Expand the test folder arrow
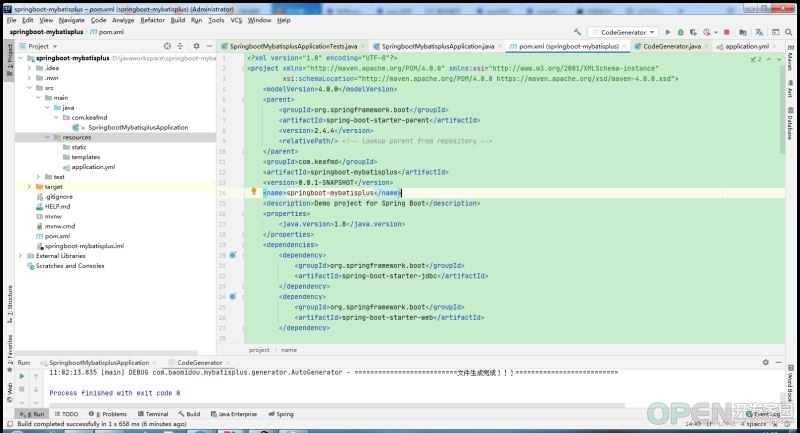800x433 pixels. click(38, 177)
